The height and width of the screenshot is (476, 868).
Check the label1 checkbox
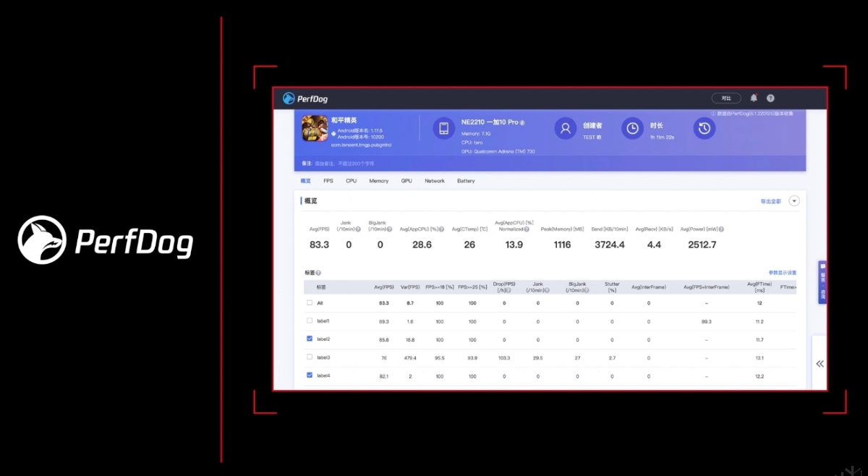(310, 320)
